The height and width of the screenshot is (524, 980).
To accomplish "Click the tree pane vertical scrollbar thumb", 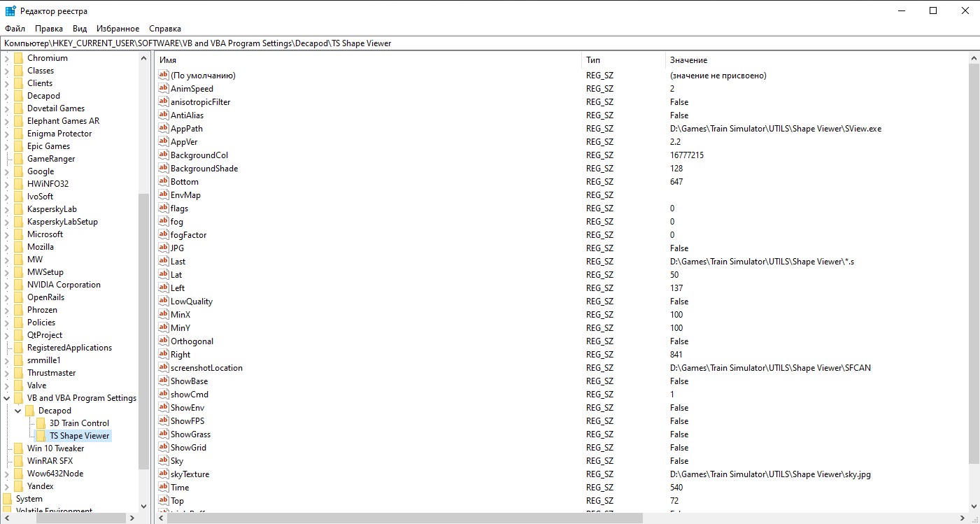I will tap(144, 331).
